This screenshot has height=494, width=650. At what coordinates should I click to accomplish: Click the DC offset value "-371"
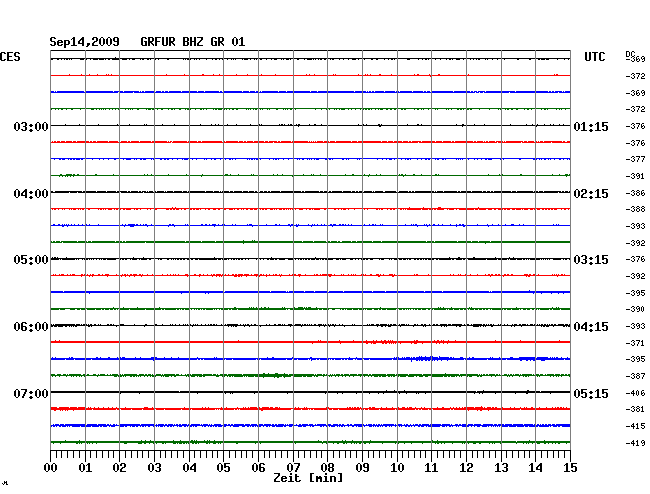coord(635,343)
